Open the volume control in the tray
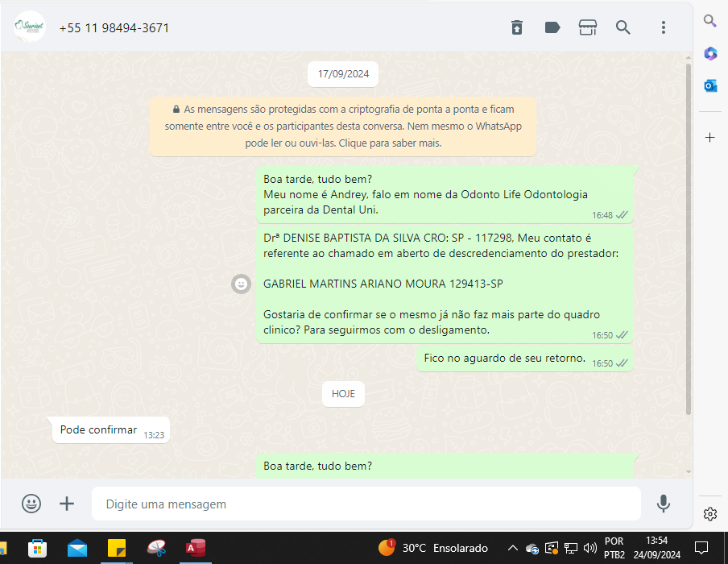The height and width of the screenshot is (564, 728). [x=590, y=548]
